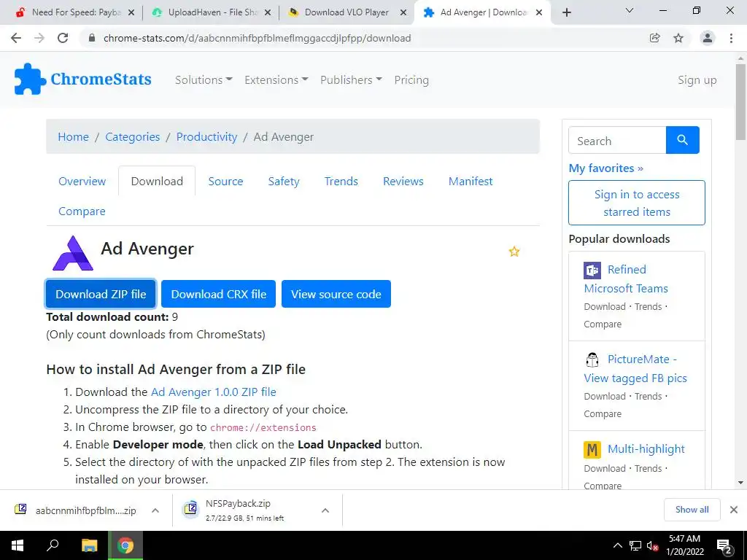Image resolution: width=747 pixels, height=560 pixels.
Task: Click the browser forward arrow
Action: click(x=39, y=38)
